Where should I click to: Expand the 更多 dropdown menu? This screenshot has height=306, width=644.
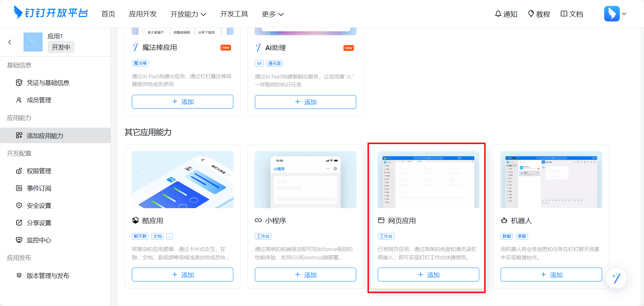(273, 14)
